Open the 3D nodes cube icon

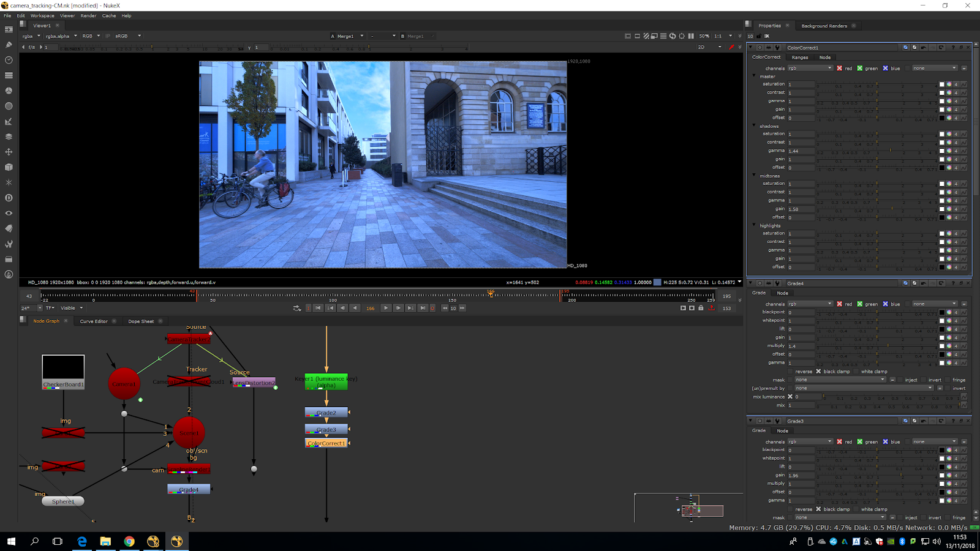point(9,167)
